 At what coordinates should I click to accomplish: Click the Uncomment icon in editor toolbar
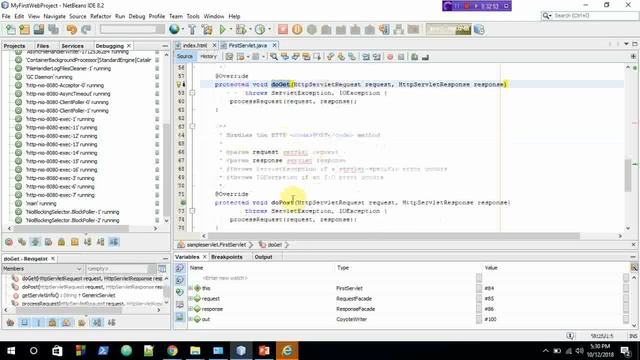tap(425, 57)
